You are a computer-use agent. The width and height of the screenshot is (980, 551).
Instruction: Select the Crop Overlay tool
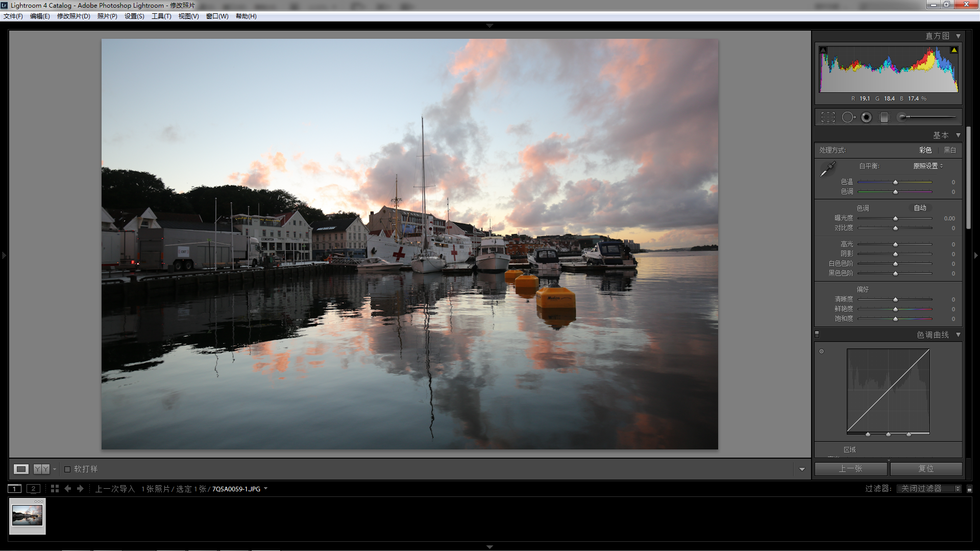(828, 117)
